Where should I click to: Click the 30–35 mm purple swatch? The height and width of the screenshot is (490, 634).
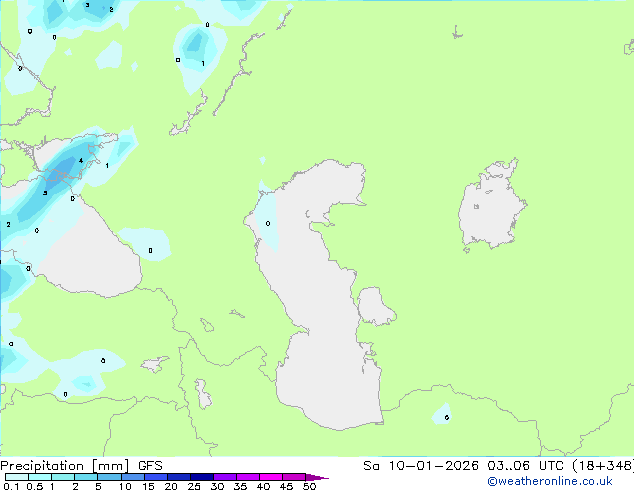[x=225, y=477]
